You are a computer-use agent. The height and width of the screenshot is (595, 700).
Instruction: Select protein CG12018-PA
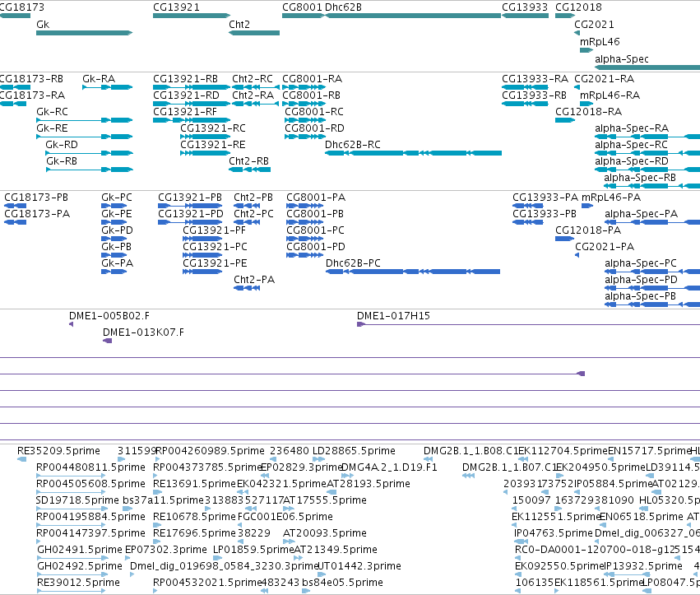click(588, 230)
